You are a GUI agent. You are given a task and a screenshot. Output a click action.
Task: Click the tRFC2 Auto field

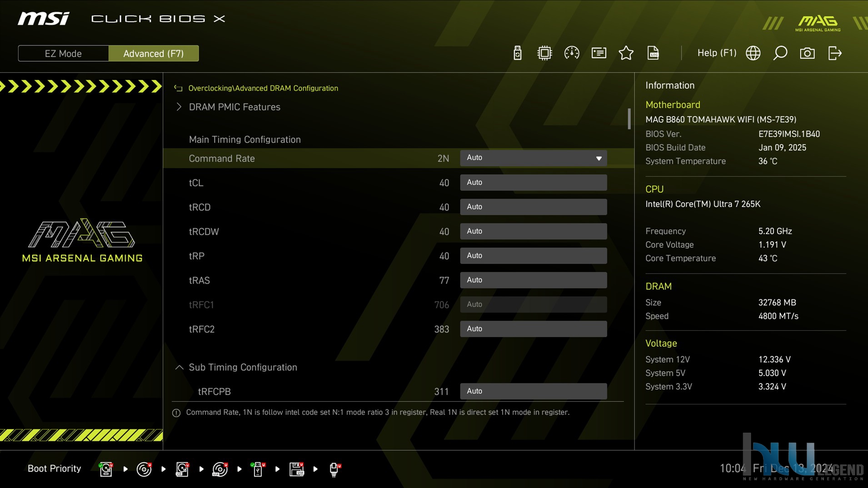(533, 329)
